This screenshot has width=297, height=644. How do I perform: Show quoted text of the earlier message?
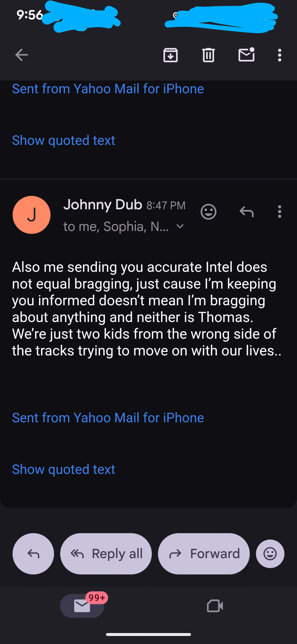64,140
